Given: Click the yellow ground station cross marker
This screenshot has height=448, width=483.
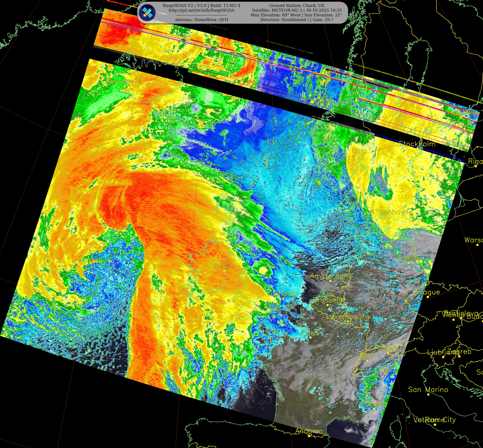Looking at the screenshot, I should click(256, 310).
